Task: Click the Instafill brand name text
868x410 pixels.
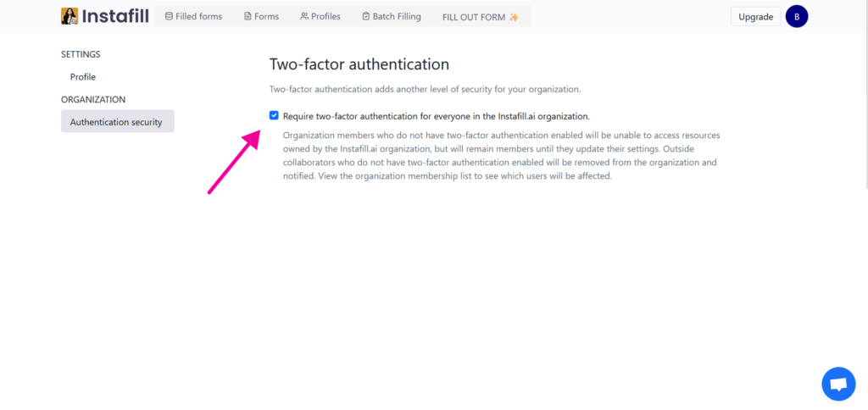Action: 115,17
